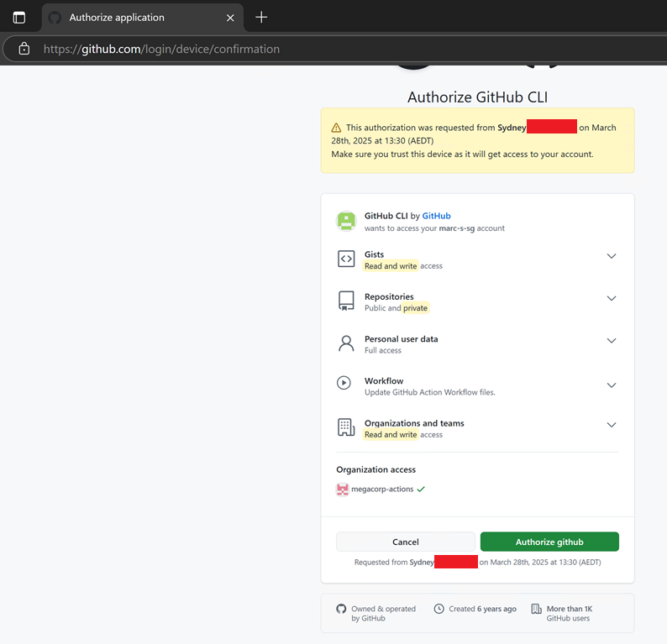Viewport: 667px width, 644px height.
Task: Click the Authorize github button
Action: pos(549,542)
